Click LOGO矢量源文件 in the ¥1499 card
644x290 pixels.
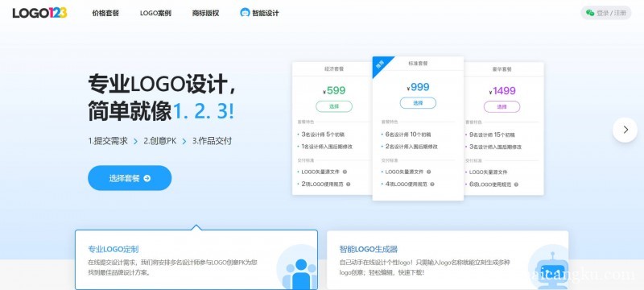[x=488, y=172]
